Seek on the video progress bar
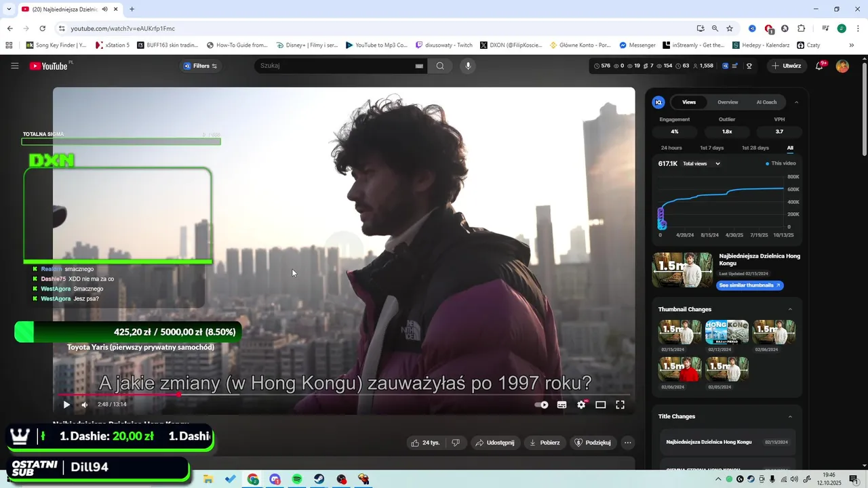The height and width of the screenshot is (488, 868). pos(344,394)
